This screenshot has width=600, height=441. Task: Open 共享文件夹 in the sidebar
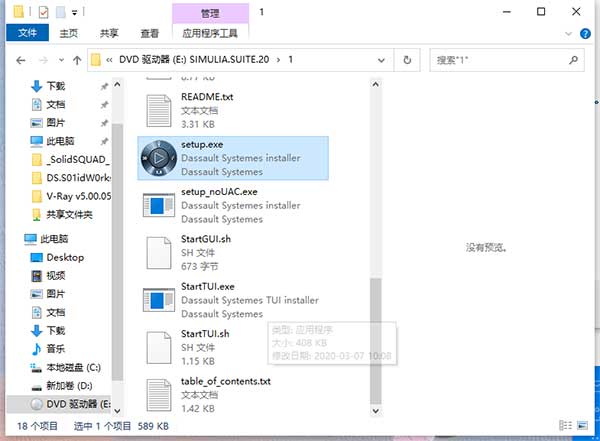pos(69,215)
